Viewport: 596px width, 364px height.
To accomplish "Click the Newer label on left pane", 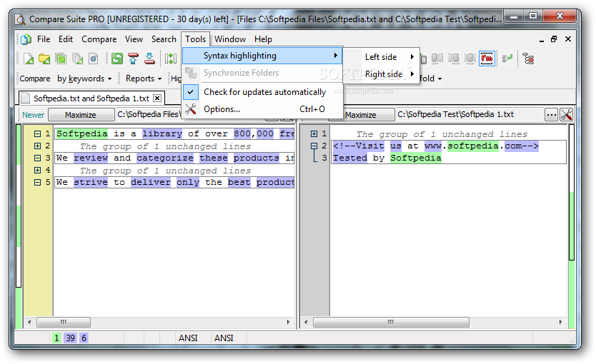I will [x=33, y=115].
